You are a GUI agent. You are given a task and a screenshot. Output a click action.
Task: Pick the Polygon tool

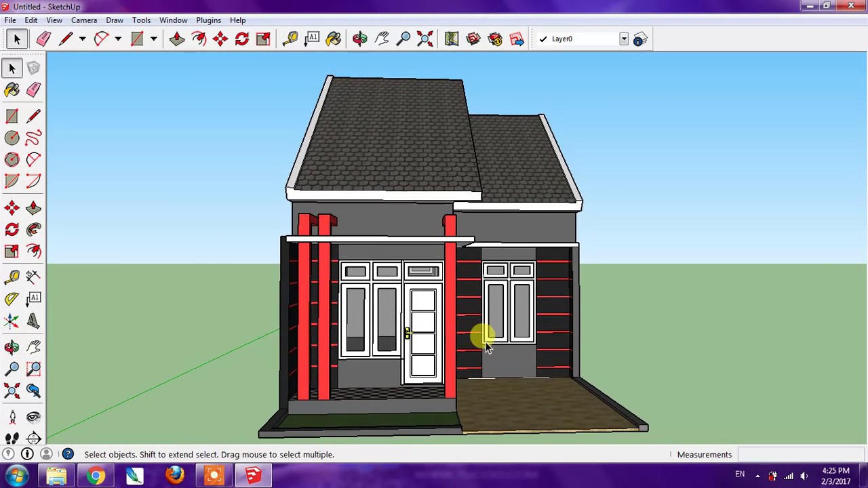(12, 159)
